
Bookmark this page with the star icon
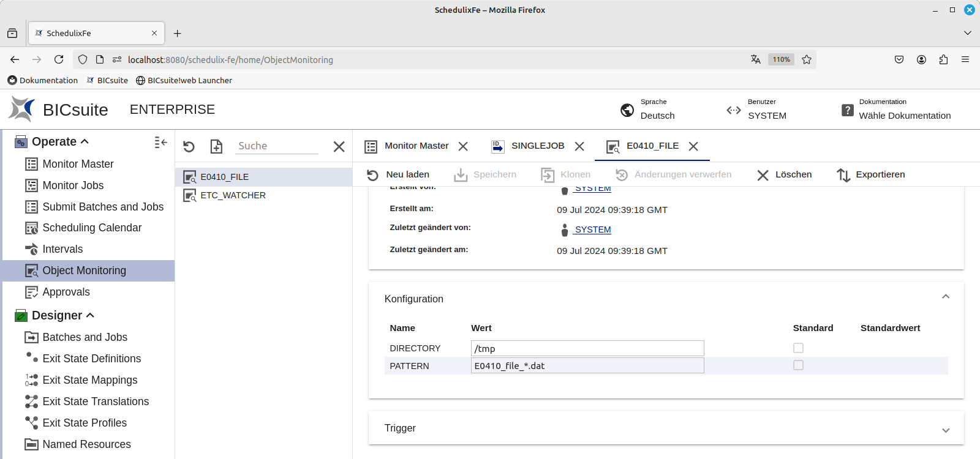807,59
